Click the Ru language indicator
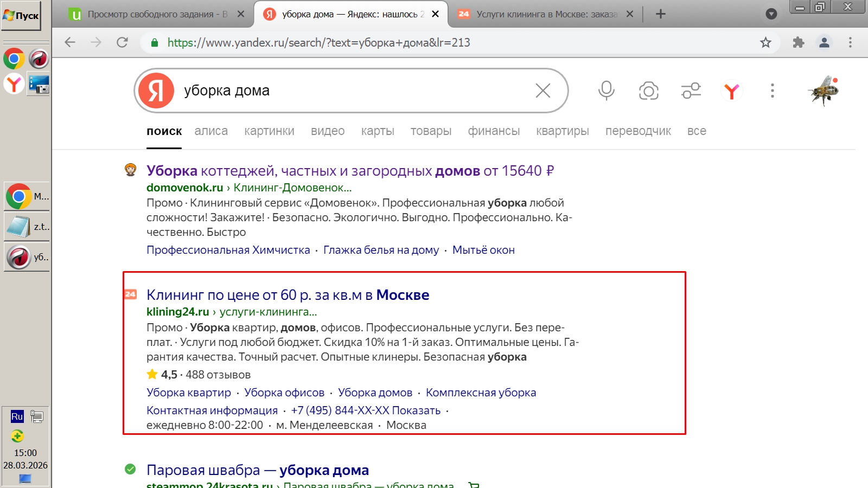The width and height of the screenshot is (868, 488). pyautogui.click(x=17, y=416)
